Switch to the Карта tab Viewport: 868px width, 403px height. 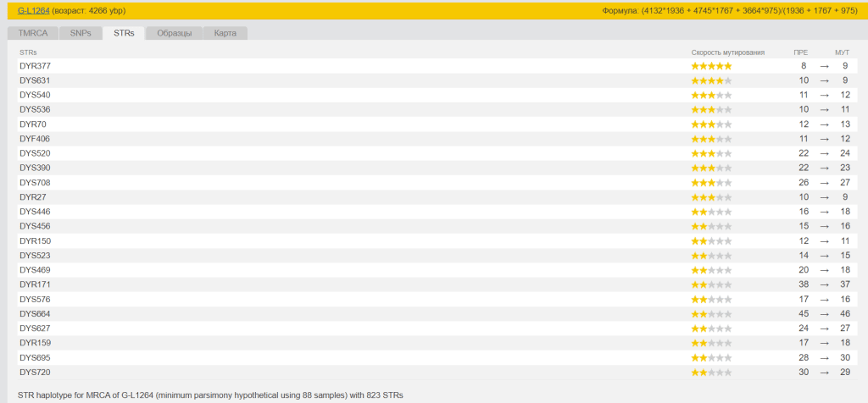click(225, 33)
